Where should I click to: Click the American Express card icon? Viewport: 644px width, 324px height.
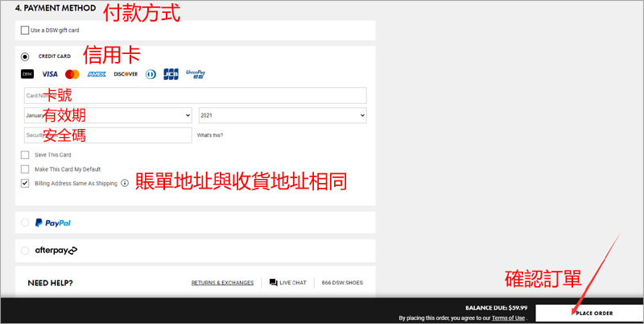pyautogui.click(x=97, y=74)
